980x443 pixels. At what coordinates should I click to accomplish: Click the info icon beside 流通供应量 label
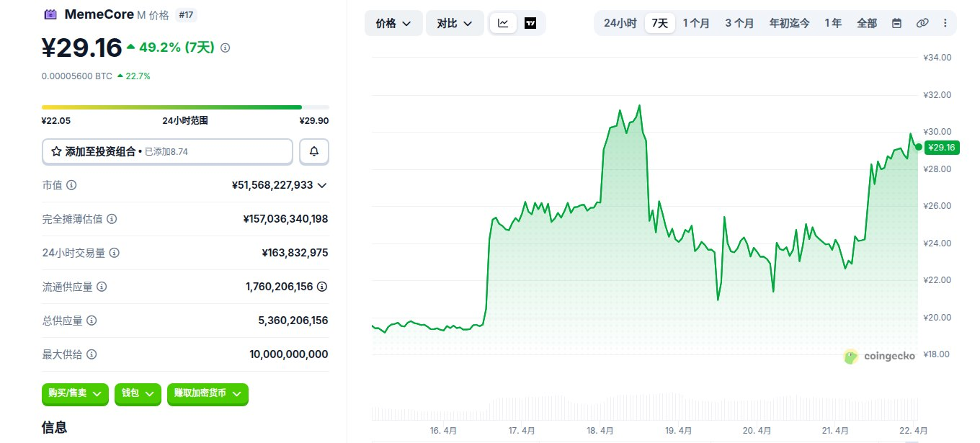[x=102, y=287]
